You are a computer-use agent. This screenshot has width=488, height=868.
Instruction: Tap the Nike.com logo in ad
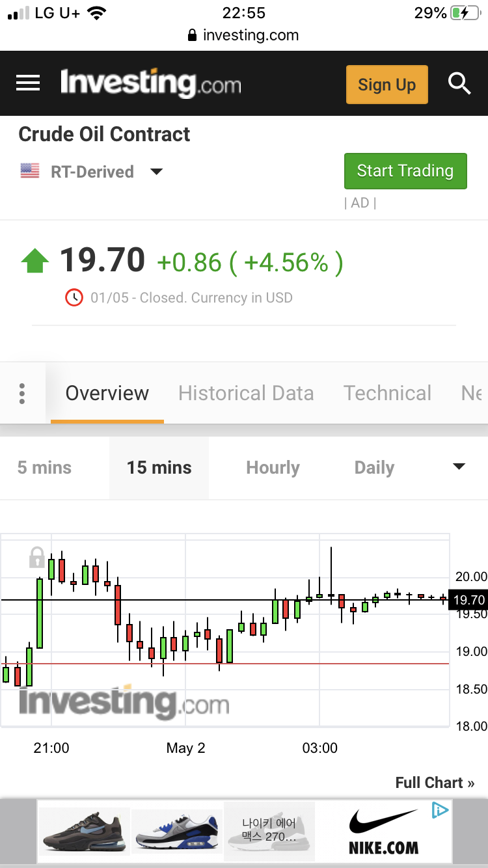[383, 832]
